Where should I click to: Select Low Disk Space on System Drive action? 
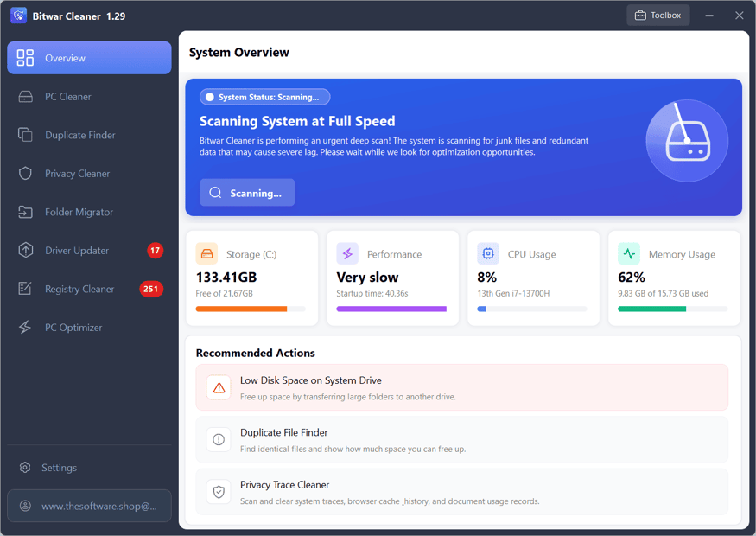coord(462,387)
